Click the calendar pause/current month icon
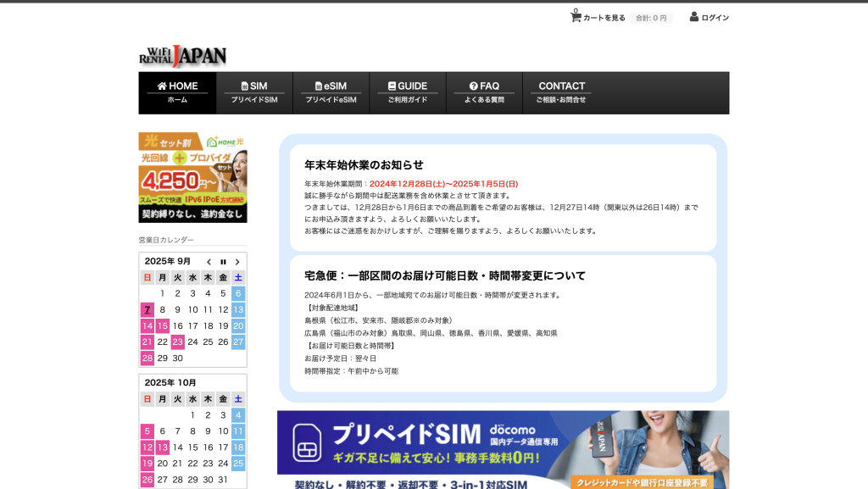This screenshot has width=868, height=489. coord(223,262)
